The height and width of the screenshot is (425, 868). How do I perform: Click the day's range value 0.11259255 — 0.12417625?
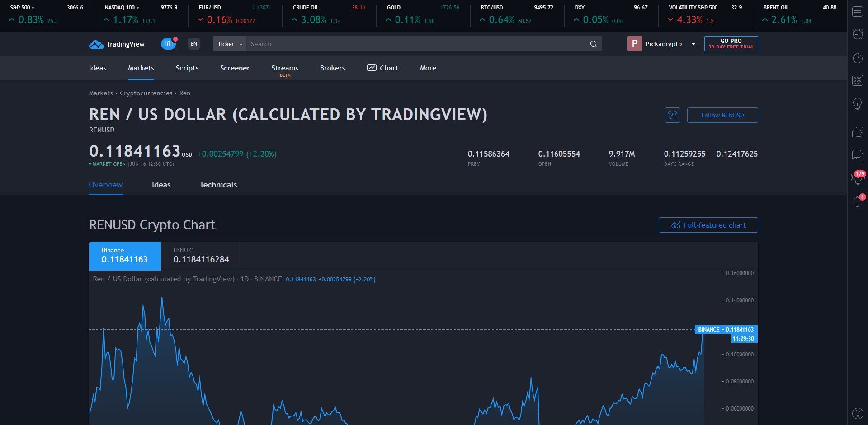coord(711,154)
